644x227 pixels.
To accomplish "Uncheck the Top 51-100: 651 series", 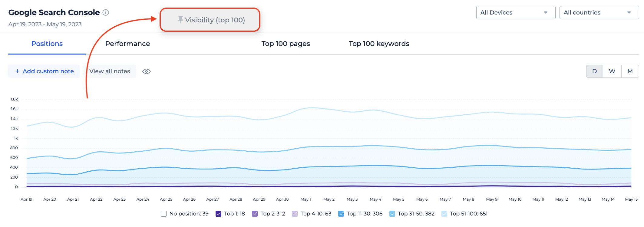I will (x=444, y=214).
